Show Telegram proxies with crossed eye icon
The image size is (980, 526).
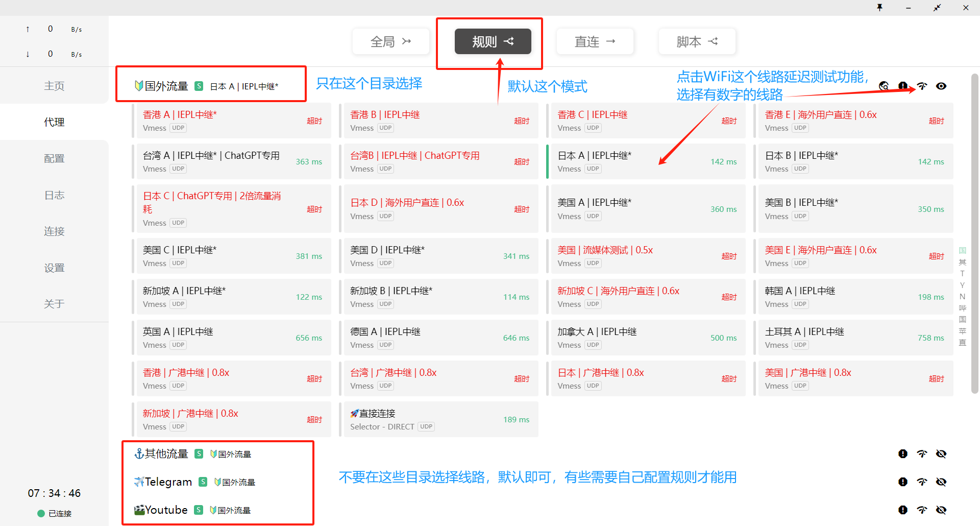coord(941,482)
